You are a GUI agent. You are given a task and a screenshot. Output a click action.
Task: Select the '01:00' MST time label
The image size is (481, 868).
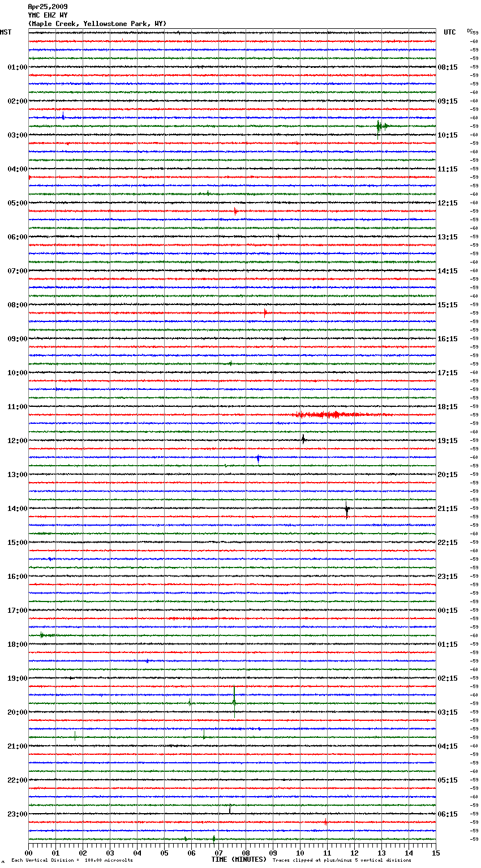(x=18, y=67)
